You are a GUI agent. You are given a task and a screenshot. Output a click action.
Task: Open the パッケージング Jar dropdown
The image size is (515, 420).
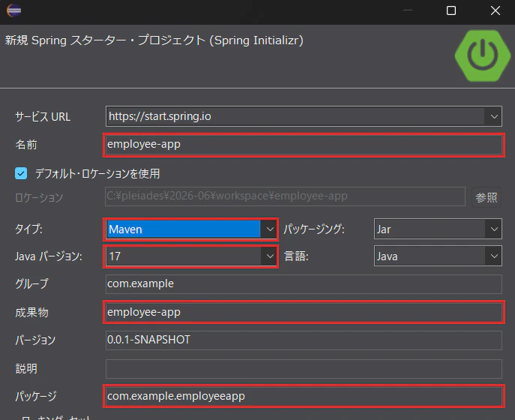[494, 229]
